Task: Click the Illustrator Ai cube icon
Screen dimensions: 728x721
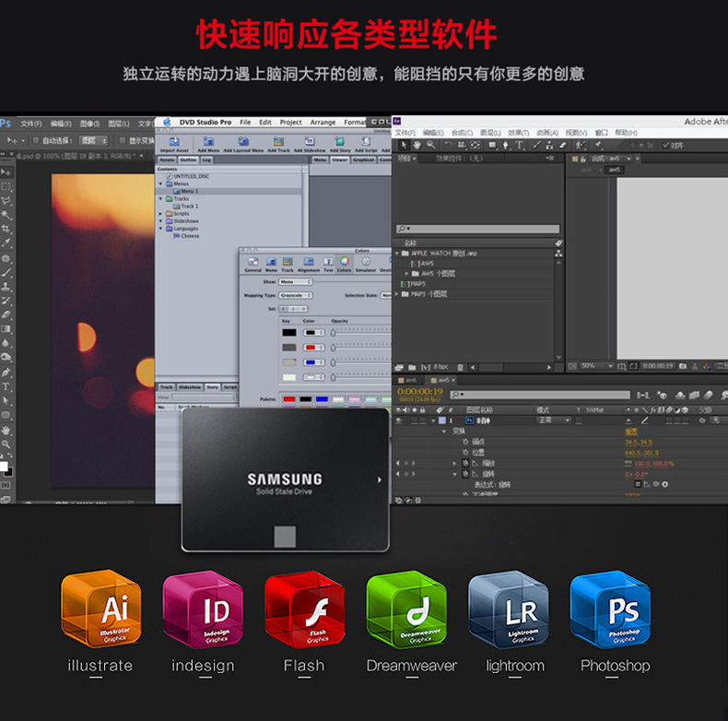Action: [x=100, y=609]
